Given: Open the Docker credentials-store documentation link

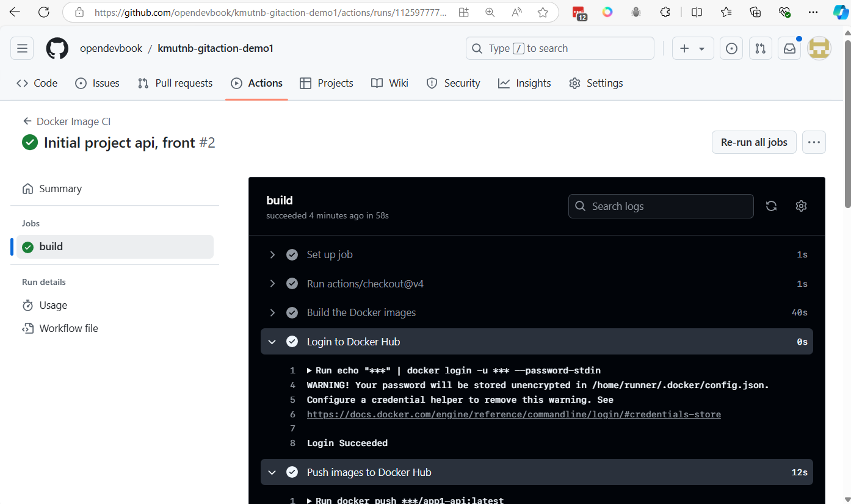Looking at the screenshot, I should click(x=514, y=414).
